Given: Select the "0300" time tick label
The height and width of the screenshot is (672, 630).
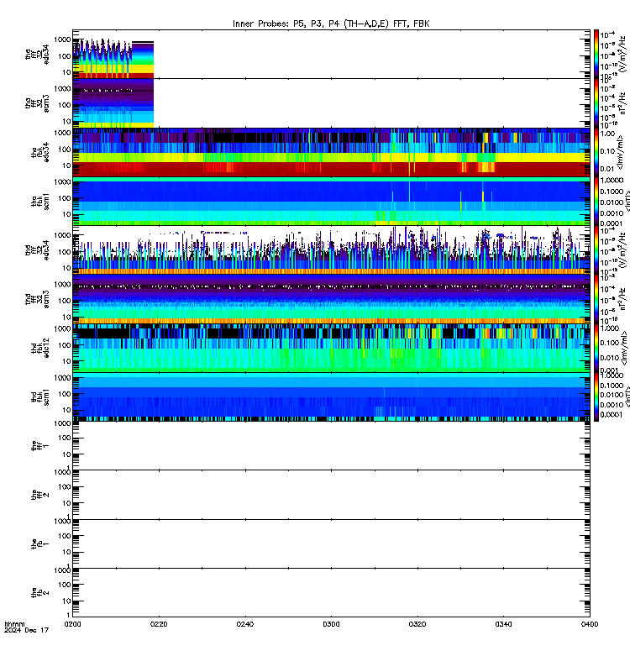Looking at the screenshot, I should [331, 624].
